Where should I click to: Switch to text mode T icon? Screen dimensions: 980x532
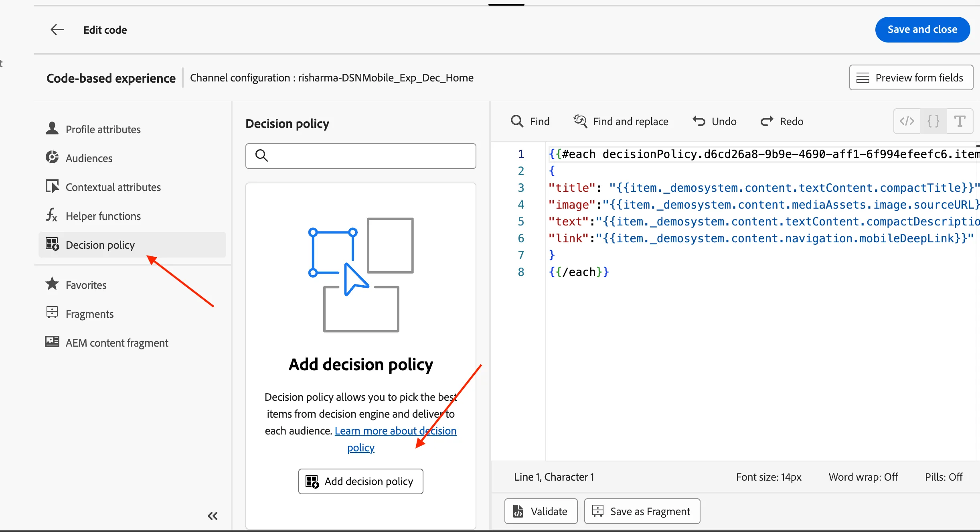960,121
